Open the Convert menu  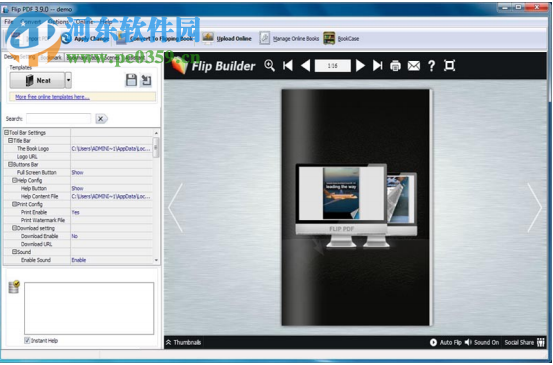31,22
